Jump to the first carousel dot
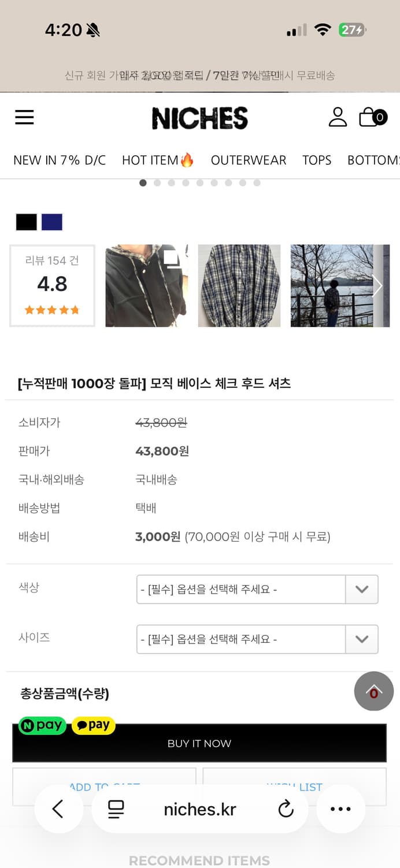The image size is (400, 868). click(x=143, y=183)
